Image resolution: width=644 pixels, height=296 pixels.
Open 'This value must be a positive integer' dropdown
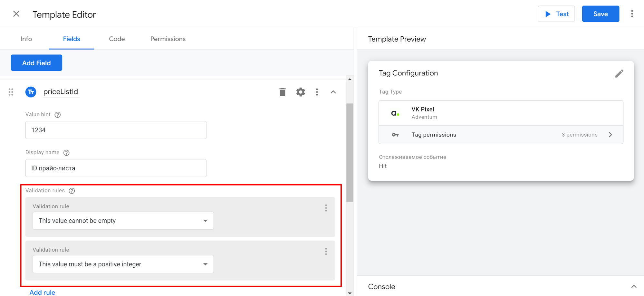coord(123,264)
